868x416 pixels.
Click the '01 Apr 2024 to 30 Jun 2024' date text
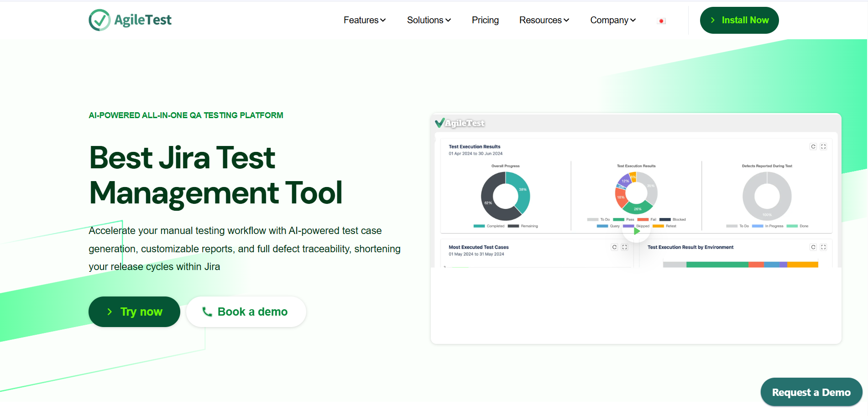[x=476, y=154]
